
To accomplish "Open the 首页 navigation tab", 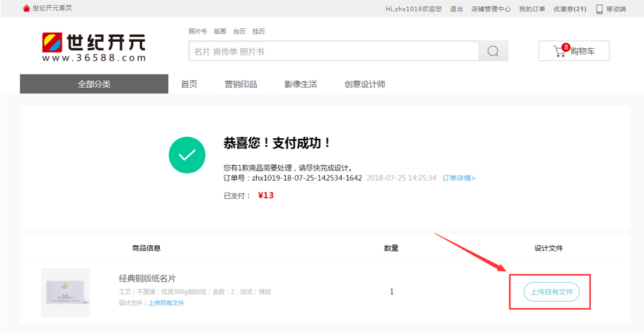I will (189, 84).
